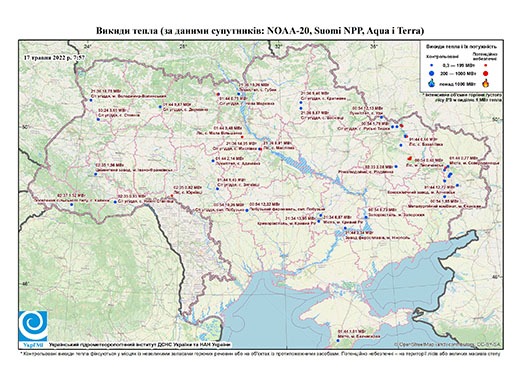Click the blue marker at Нікополь ferroalloy plant
Screen dimensions: 520x368
pos(345,228)
